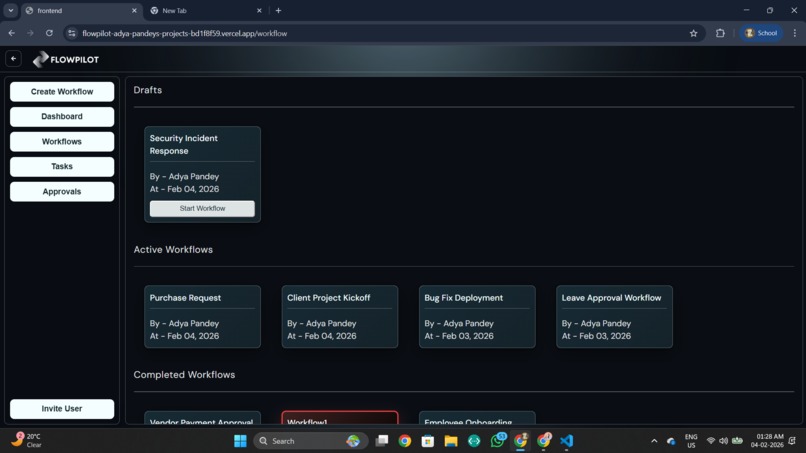Viewport: 806px width, 453px height.
Task: Click the FlowPilot logo
Action: click(x=66, y=60)
